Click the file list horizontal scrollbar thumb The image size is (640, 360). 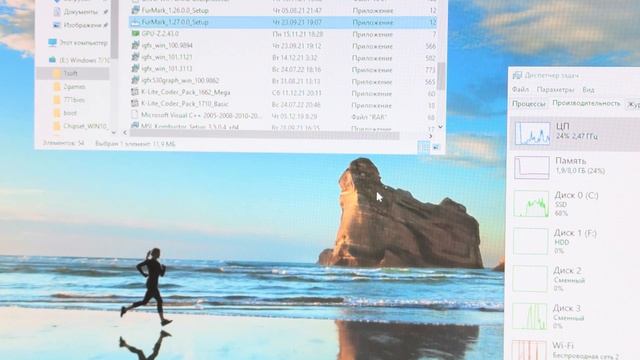tap(265, 134)
